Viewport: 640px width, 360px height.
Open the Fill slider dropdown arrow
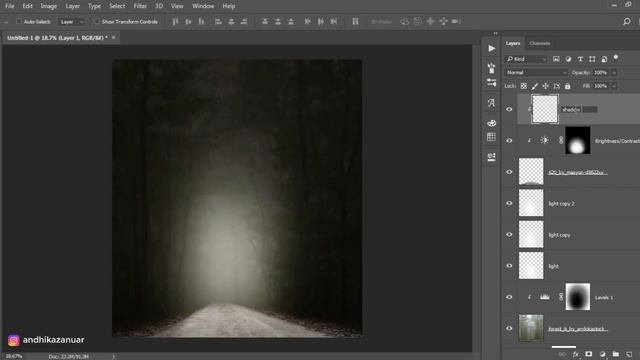(x=614, y=86)
